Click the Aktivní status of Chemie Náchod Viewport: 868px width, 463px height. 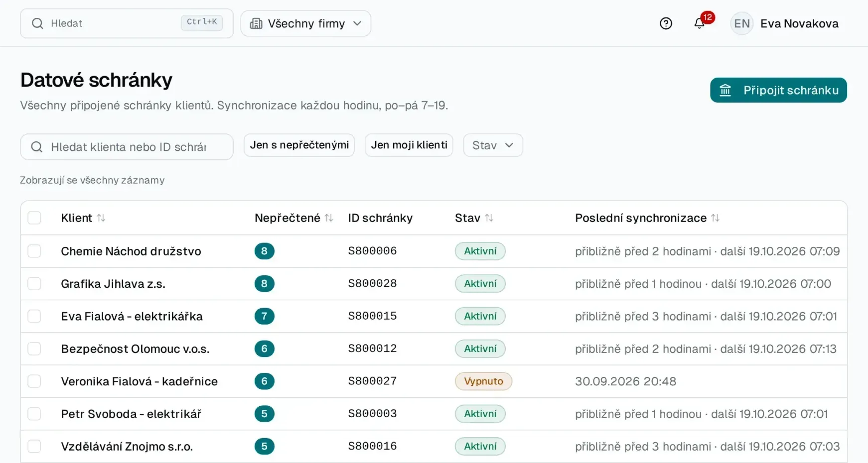480,251
